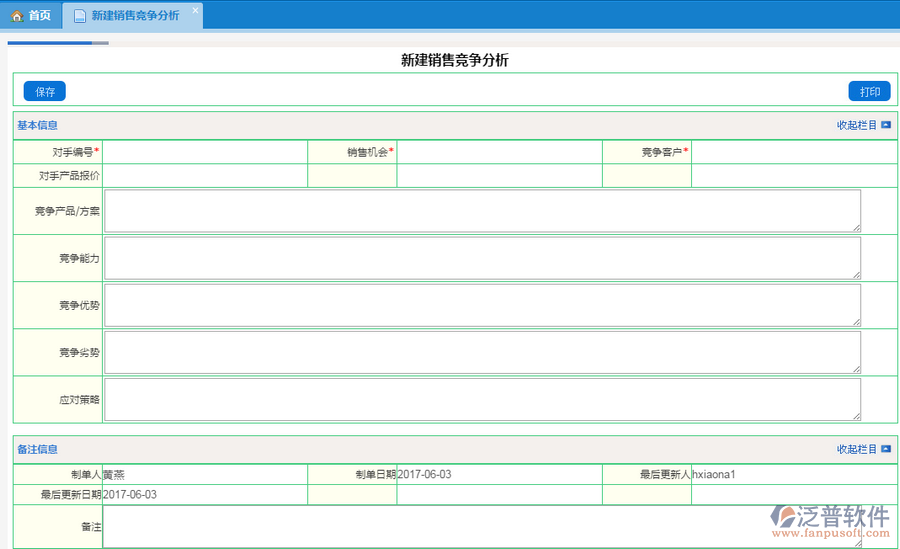Click the document icon on the 新建销售竞争分析 tab

click(x=80, y=16)
